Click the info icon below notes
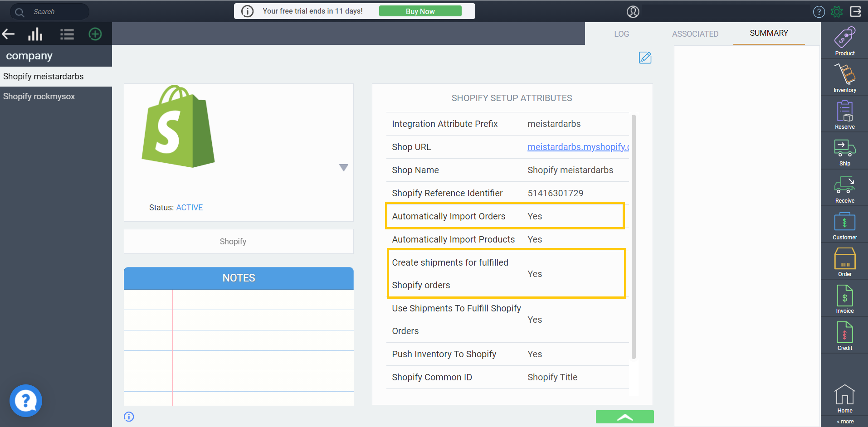 click(x=129, y=417)
